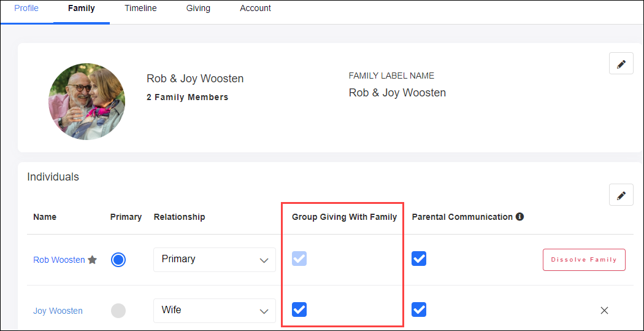Open the Account tab
644x331 pixels.
pos(255,9)
